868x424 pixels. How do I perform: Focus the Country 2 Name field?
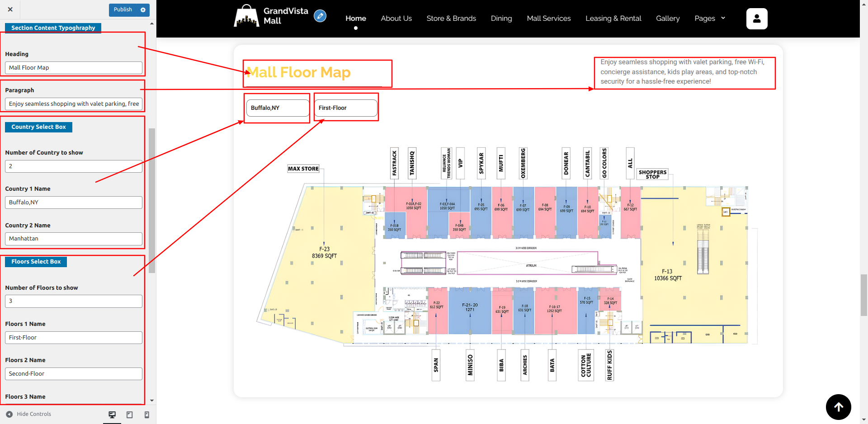point(74,239)
